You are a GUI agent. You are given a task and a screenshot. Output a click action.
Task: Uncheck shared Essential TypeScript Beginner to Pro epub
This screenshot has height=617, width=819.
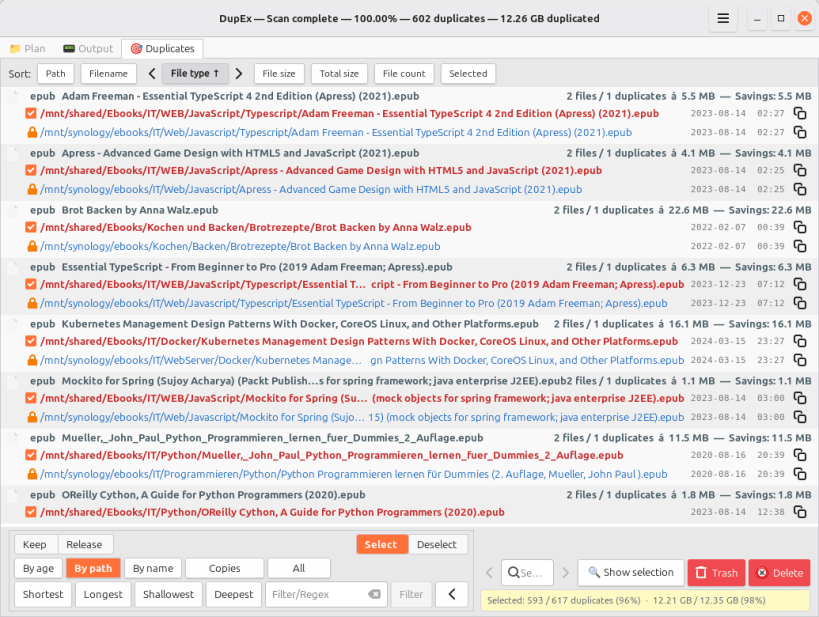31,284
